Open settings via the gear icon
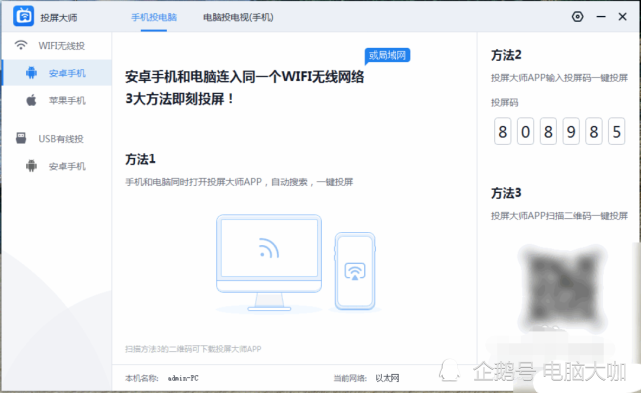The image size is (641, 393). [577, 17]
